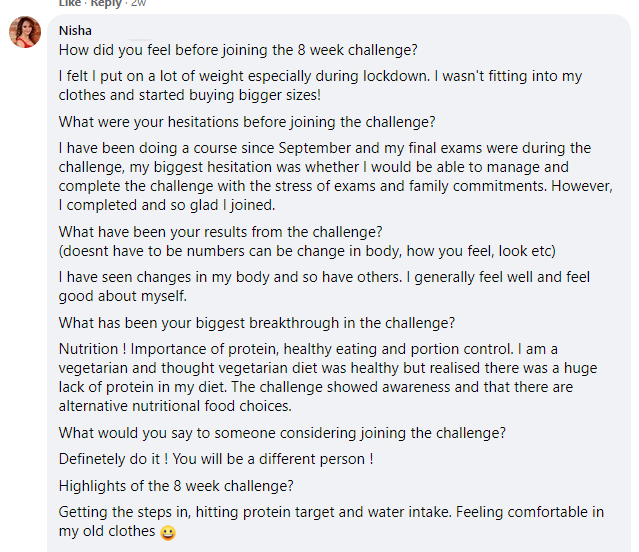Click the question about someone considering joining
The width and height of the screenshot is (639, 552).
[x=282, y=433]
